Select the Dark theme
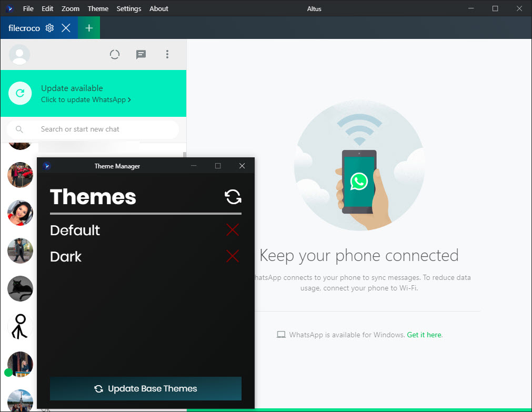 pos(66,257)
